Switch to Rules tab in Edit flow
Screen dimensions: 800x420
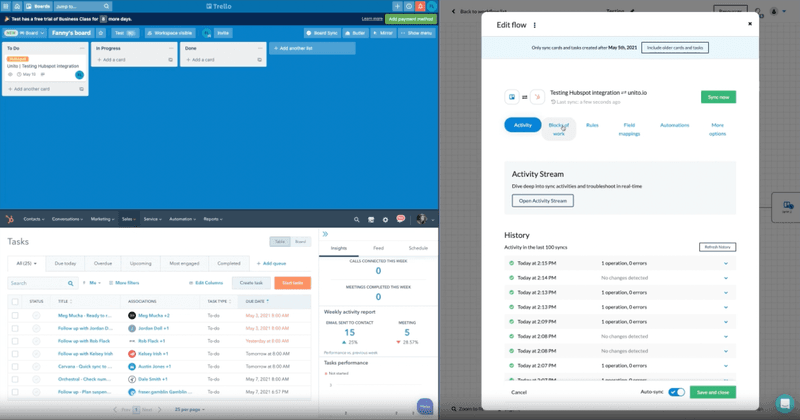click(592, 125)
